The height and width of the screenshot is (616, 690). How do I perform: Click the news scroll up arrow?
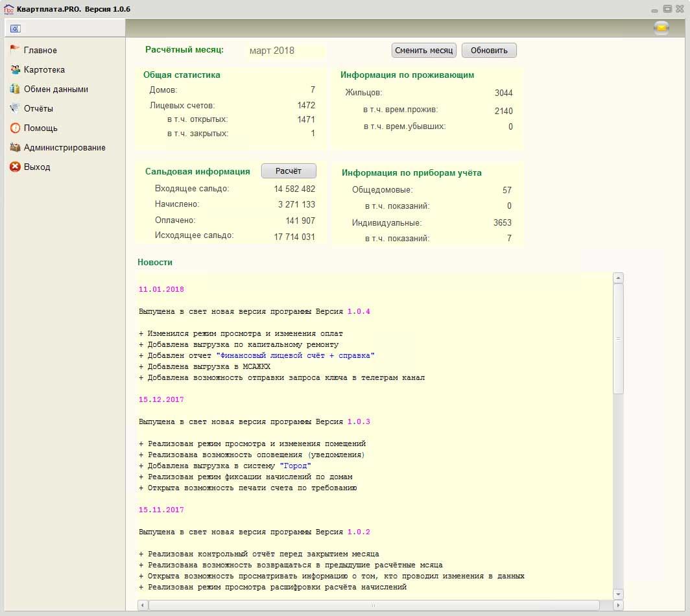pos(618,278)
